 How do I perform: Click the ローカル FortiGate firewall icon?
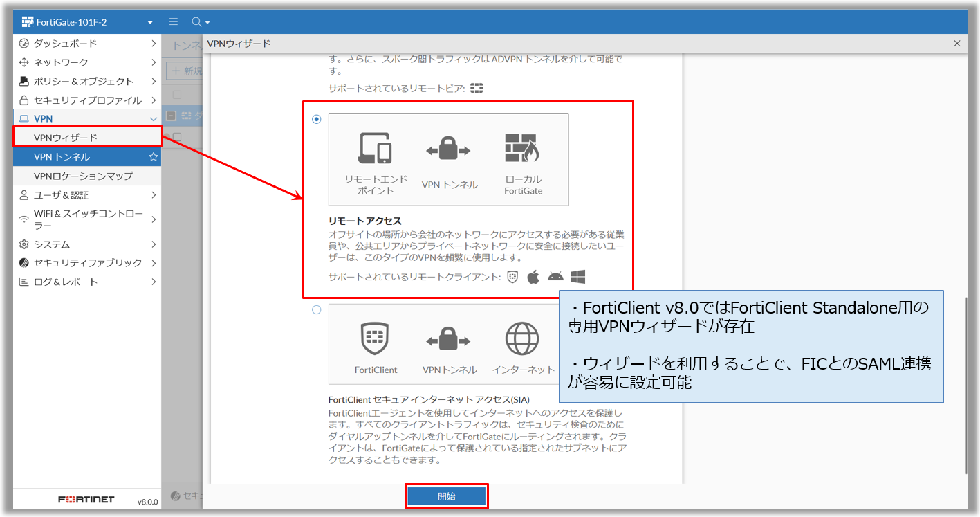522,148
